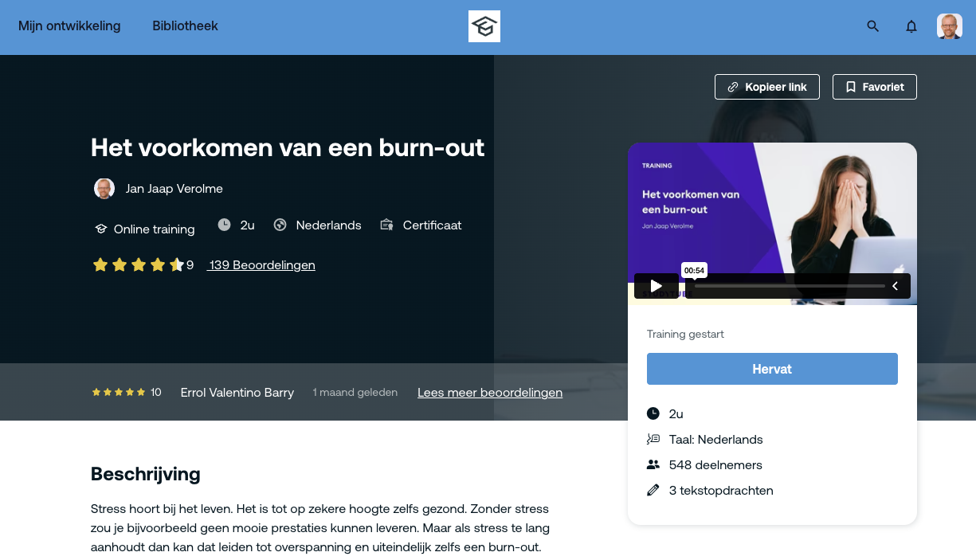Play the training preview video

coord(656,286)
